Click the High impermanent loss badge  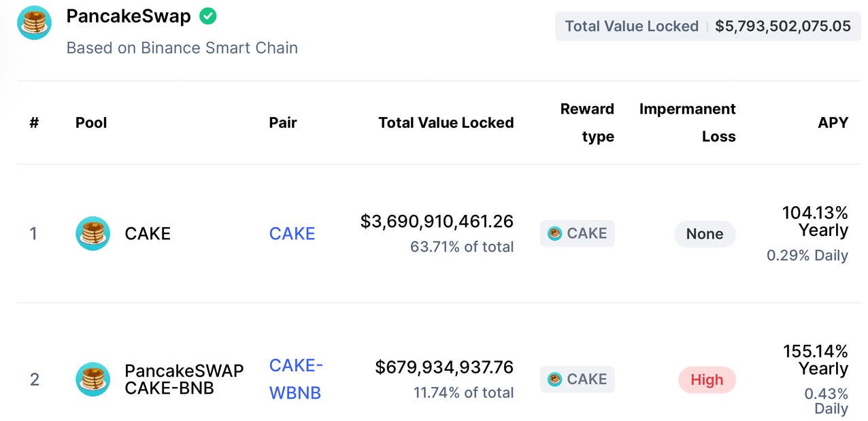[707, 380]
